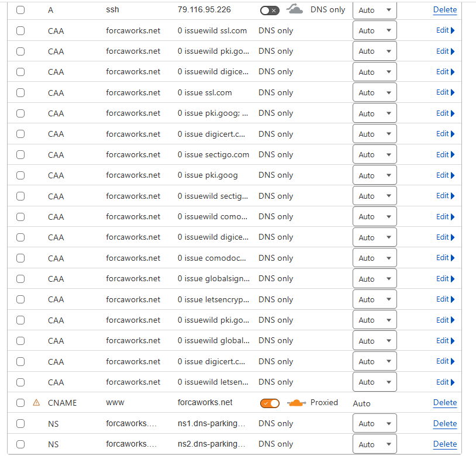The width and height of the screenshot is (476, 456).
Task: Delete the ssh A record
Action: click(445, 10)
